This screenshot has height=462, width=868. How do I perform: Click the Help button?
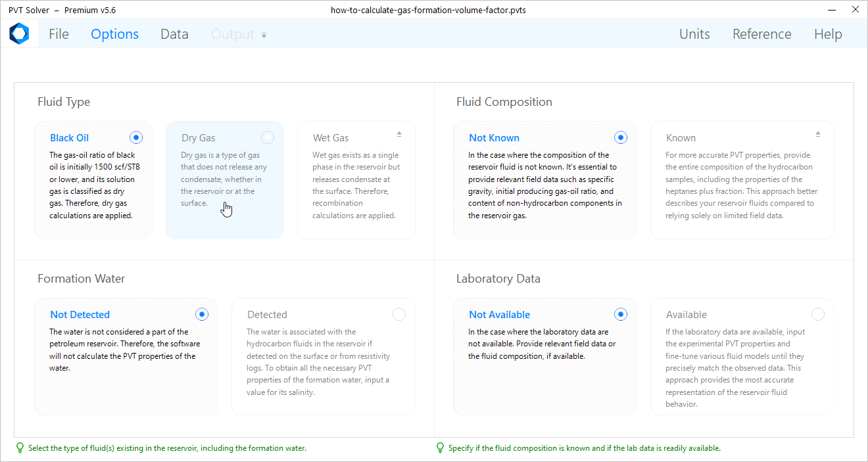(828, 34)
